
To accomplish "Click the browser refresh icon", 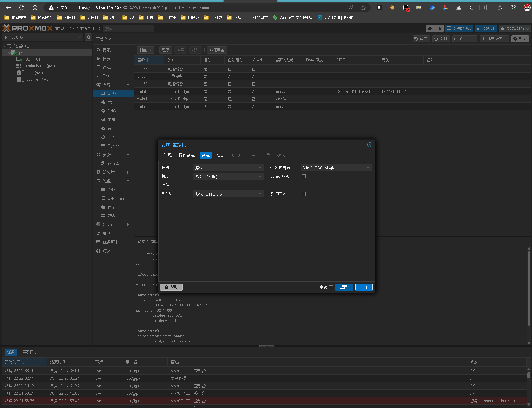I will (22, 8).
